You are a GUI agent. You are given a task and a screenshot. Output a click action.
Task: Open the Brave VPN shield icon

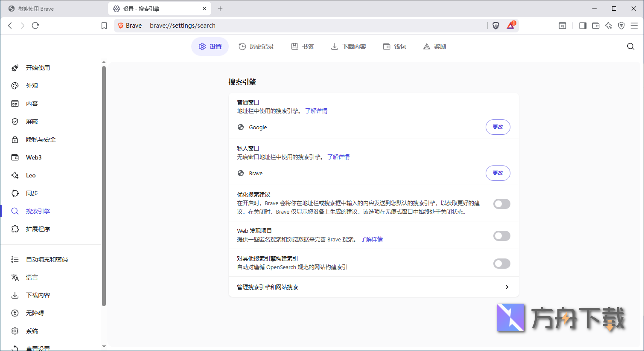tap(621, 26)
